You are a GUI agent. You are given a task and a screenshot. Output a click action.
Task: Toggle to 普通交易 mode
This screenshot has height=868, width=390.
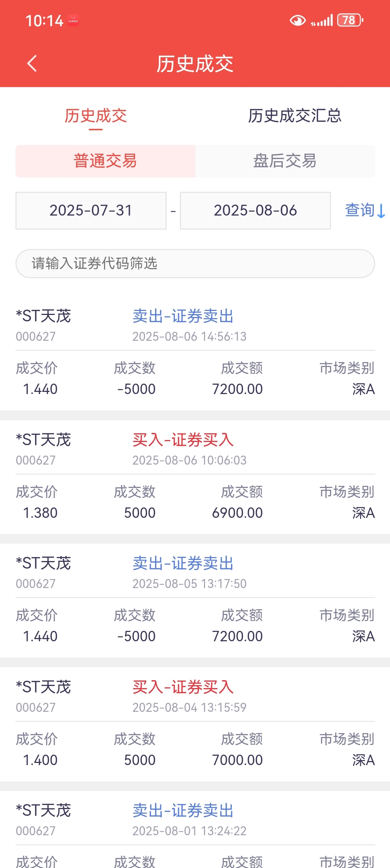coord(105,161)
